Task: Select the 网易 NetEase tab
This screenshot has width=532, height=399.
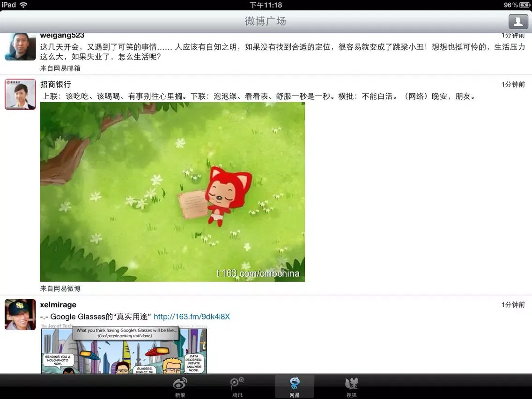Action: tap(295, 387)
